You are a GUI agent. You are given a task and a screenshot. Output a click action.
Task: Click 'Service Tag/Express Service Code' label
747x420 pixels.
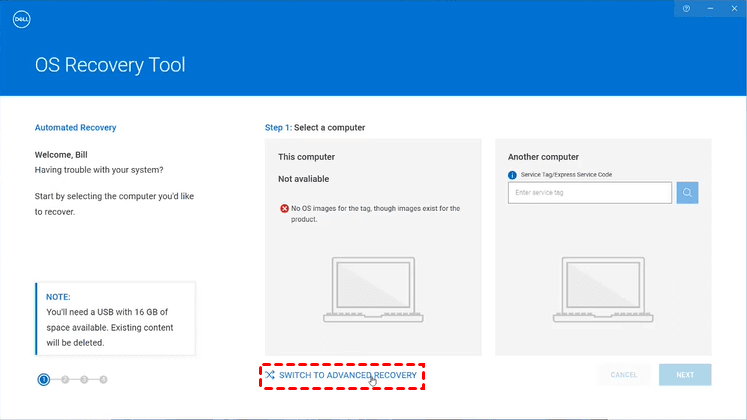(x=566, y=175)
